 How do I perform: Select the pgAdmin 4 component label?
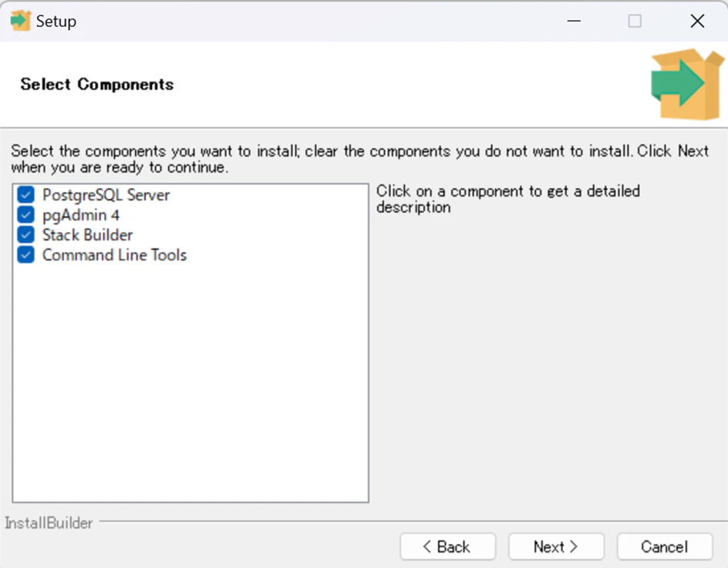(81, 215)
